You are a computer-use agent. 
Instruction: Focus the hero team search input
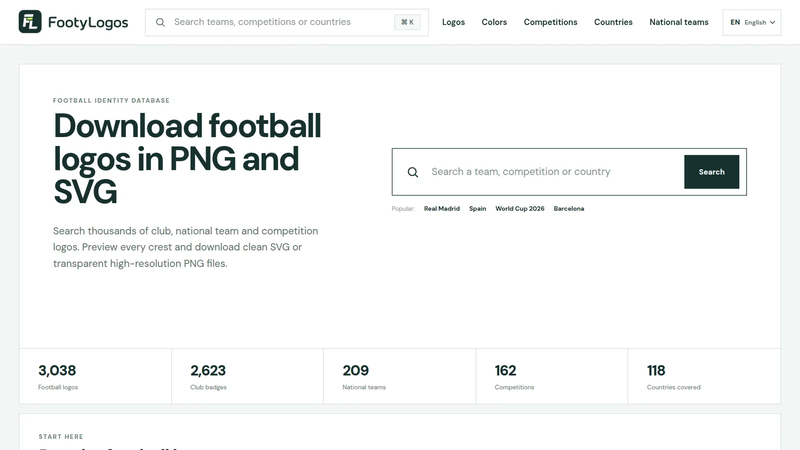[x=554, y=172]
